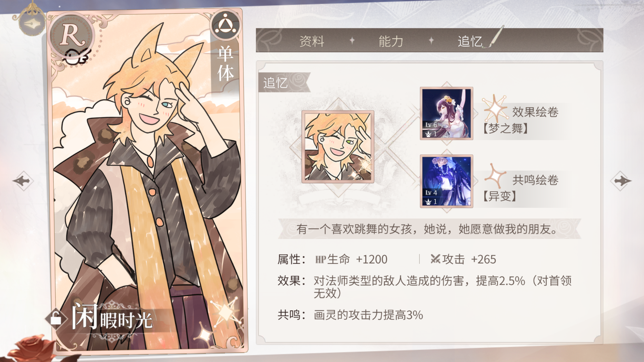This screenshot has width=644, height=362.
Task: Go to next card with right arrow
Action: (621, 181)
